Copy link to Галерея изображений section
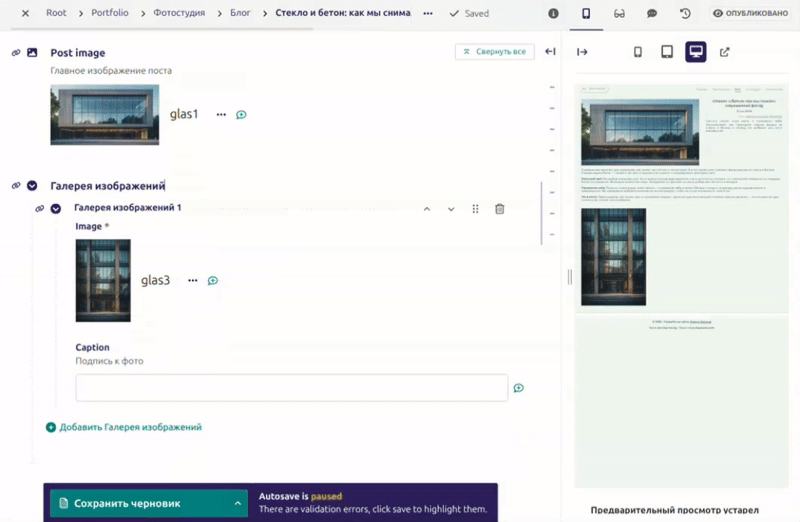The height and width of the screenshot is (522, 800). (16, 185)
